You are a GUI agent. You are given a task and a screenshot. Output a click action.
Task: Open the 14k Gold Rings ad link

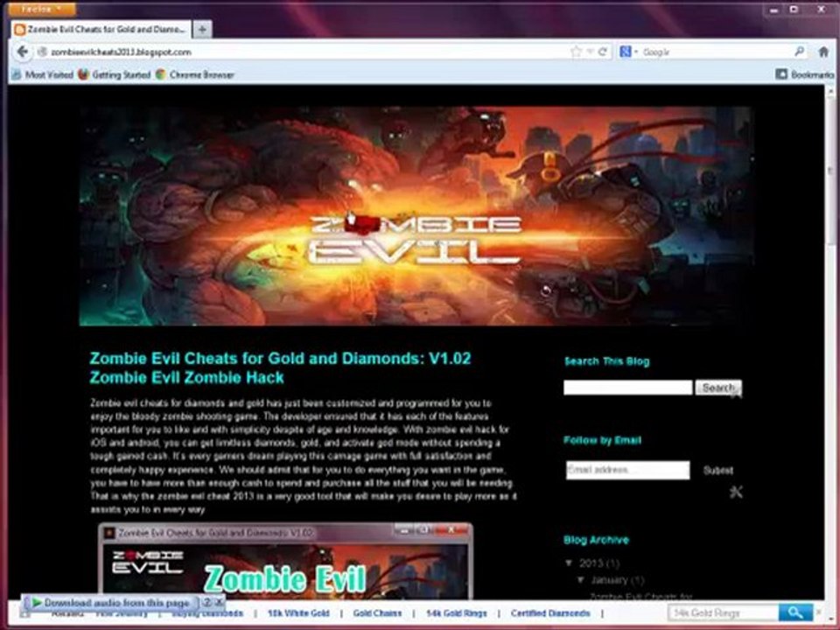[x=457, y=613]
